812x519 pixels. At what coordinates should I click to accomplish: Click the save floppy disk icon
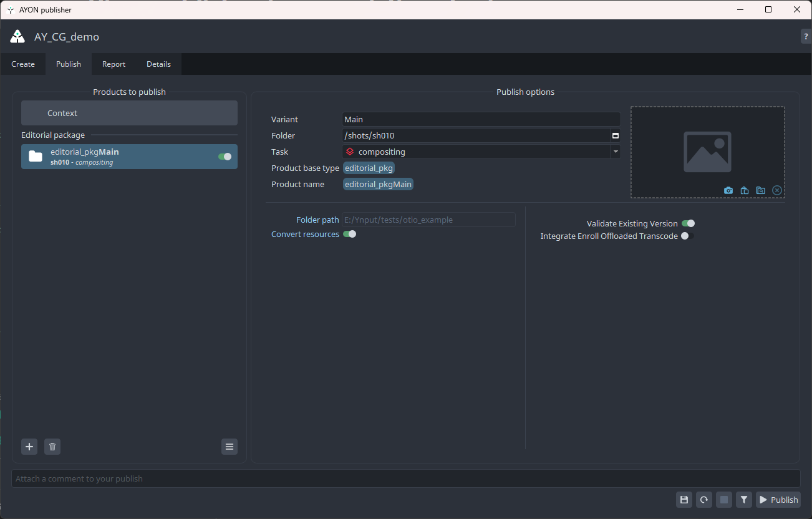coord(684,500)
